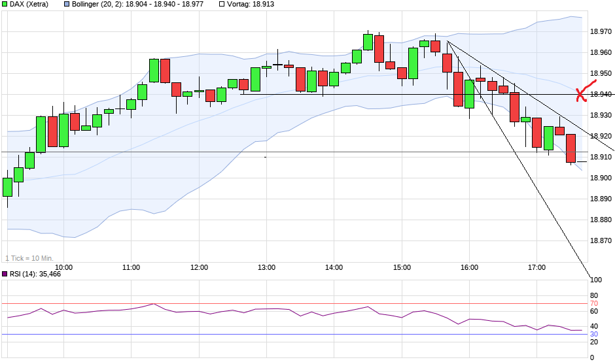Click the 18.930 price axis label
Screen dimensions: 615x364
tap(601, 115)
